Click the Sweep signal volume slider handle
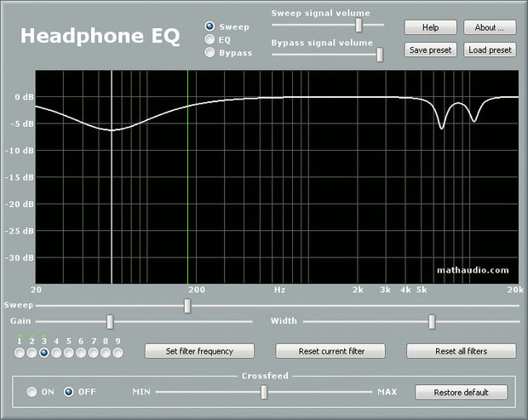This screenshot has height=420, width=528. tap(359, 25)
